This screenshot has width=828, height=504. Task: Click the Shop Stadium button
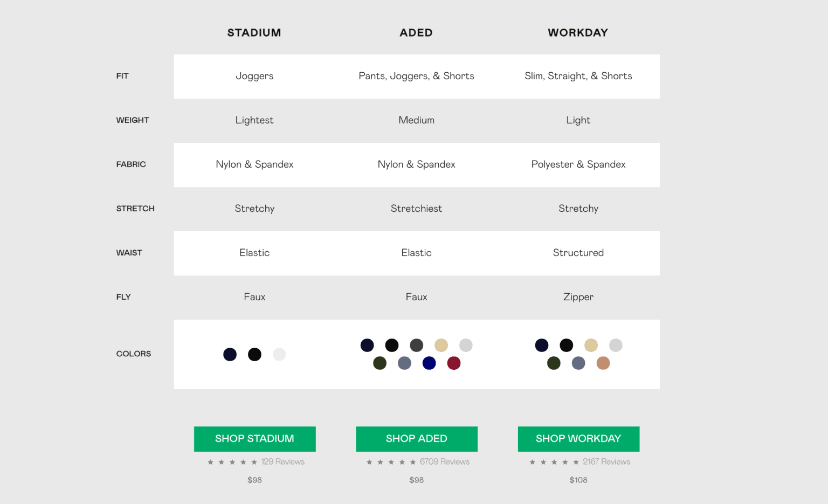(x=254, y=439)
